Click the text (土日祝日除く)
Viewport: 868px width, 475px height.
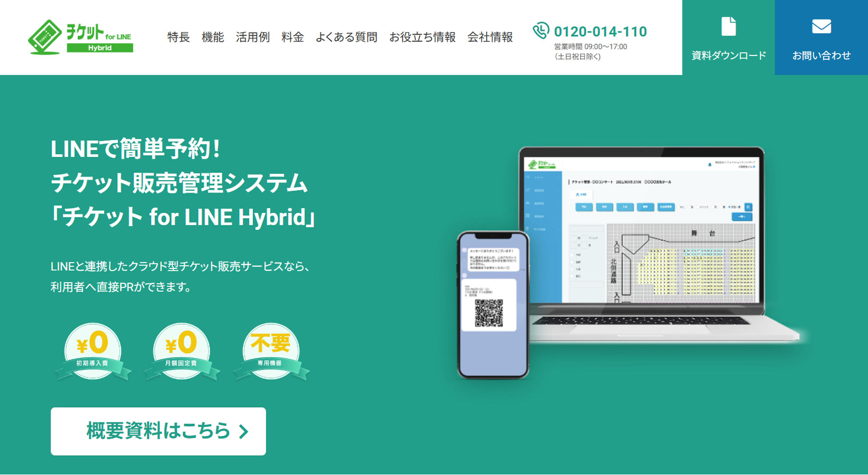577,56
